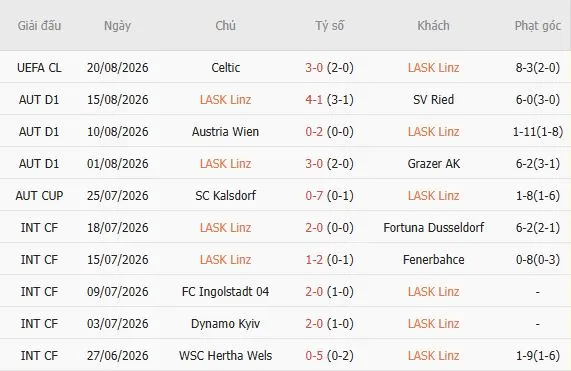Screen dimensions: 571x371
Task: Open Fortuna Dusseldorf team page
Action: (x=433, y=228)
